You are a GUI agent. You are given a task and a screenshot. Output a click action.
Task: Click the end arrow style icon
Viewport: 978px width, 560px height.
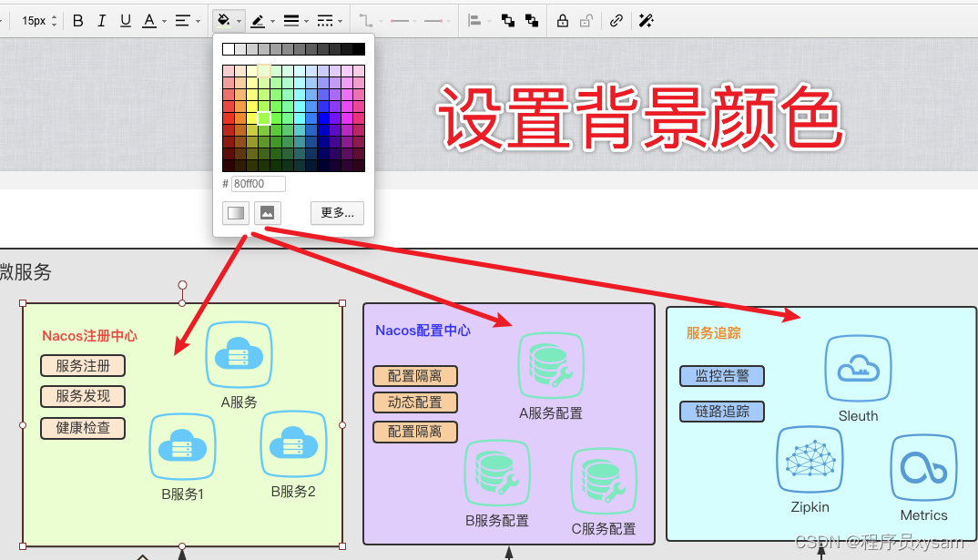(433, 21)
